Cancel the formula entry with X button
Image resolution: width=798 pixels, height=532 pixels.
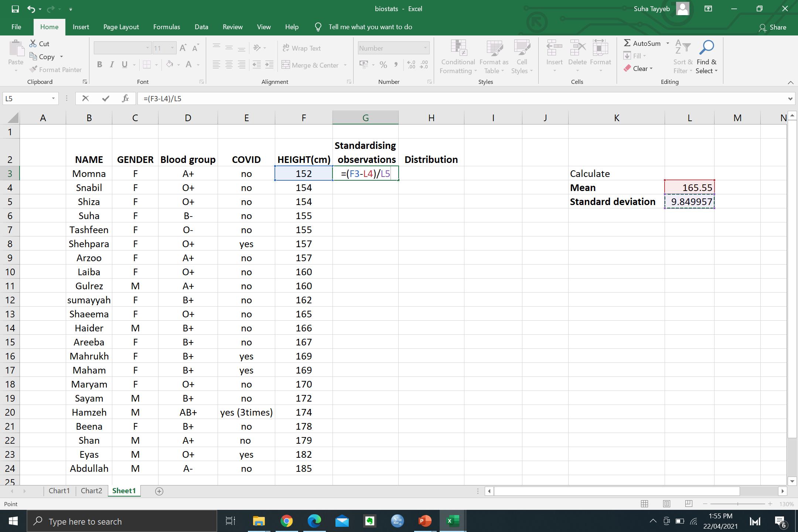tap(85, 98)
